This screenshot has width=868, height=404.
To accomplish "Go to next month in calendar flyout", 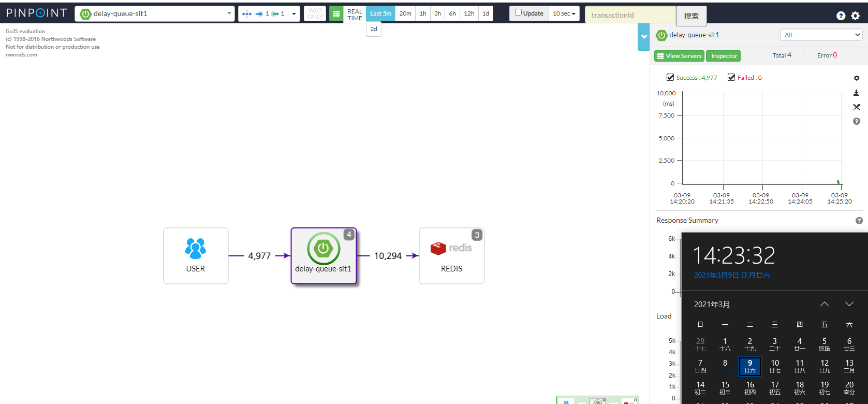I will pyautogui.click(x=849, y=304).
